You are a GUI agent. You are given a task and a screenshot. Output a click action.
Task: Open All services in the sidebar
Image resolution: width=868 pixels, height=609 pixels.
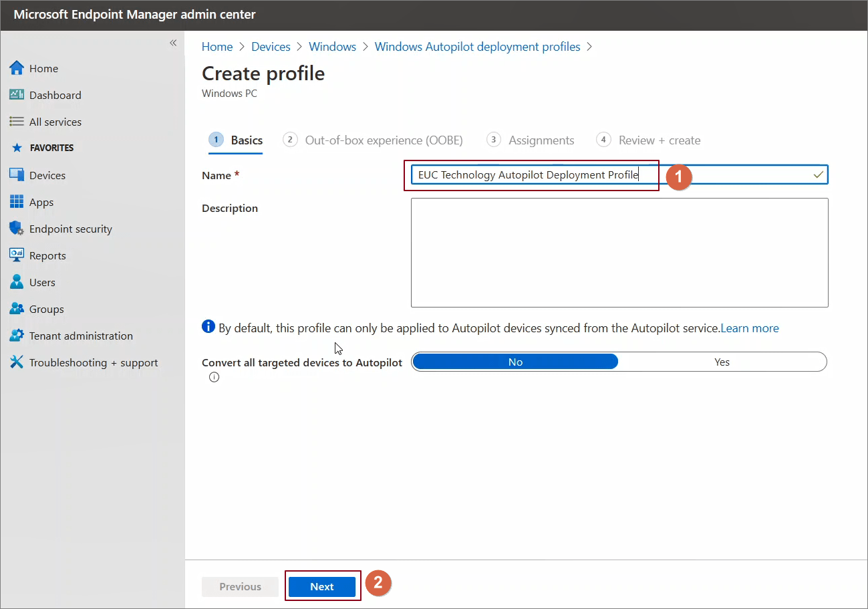(x=55, y=122)
